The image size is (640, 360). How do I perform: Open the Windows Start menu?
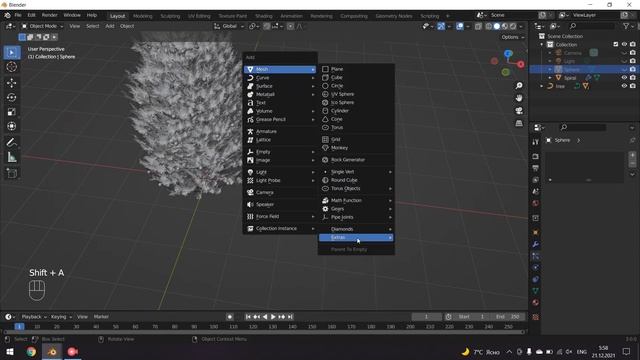[10, 351]
